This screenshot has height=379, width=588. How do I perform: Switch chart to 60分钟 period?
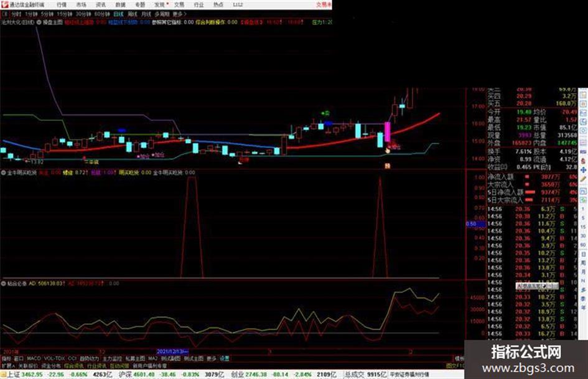(102, 14)
